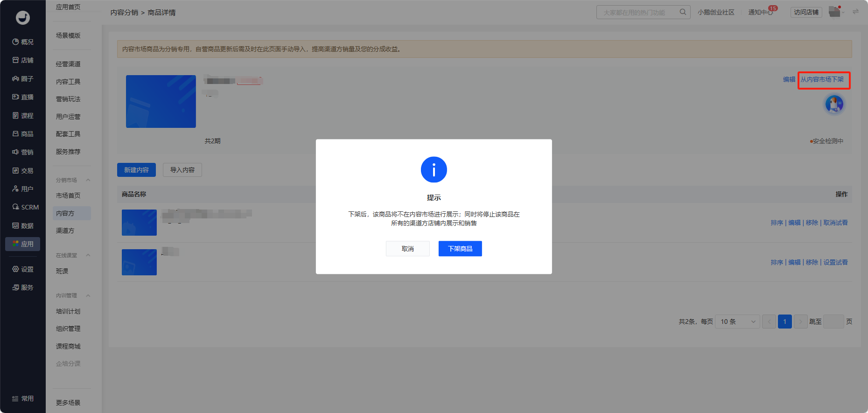Click the assistant robot avatar icon
Screen dimensions: 868x413
coord(834,104)
